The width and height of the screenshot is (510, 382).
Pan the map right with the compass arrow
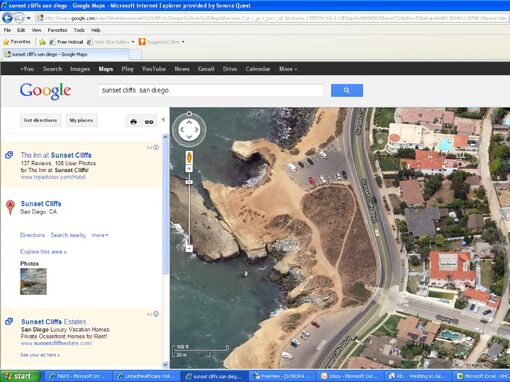click(196, 130)
